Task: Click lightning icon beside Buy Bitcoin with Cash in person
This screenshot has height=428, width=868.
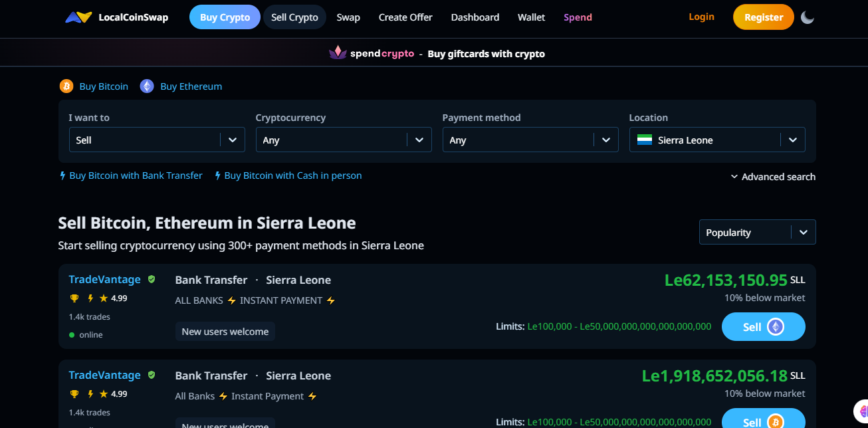Action: point(217,175)
